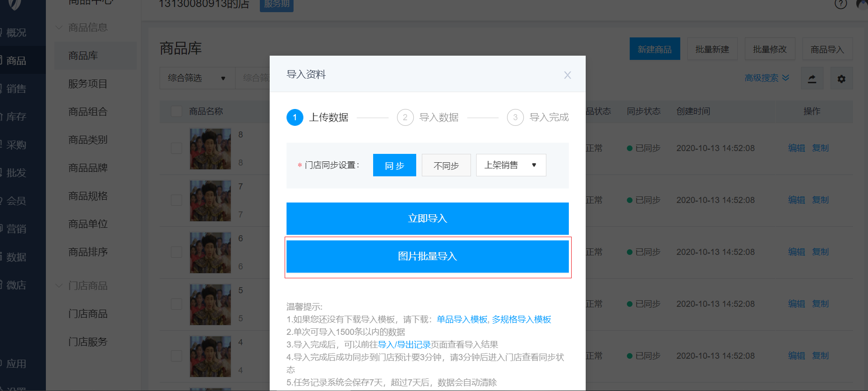Choose the 不同步 no-sync option
The width and height of the screenshot is (868, 391).
point(446,166)
